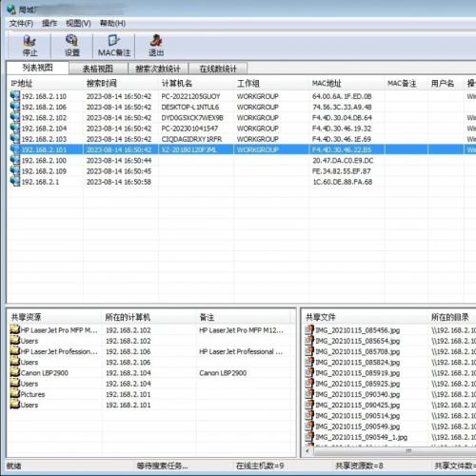This screenshot has width=476, height=476.
Task: Click MAC address FE.34.82.55.EF.87
Action: click(x=341, y=171)
